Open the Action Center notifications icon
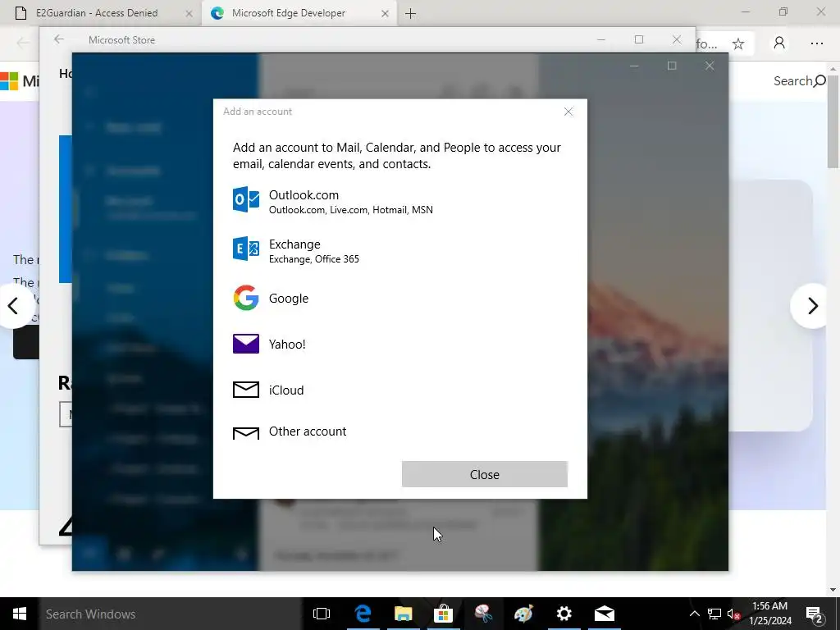Viewport: 840px width, 630px height. 814,614
